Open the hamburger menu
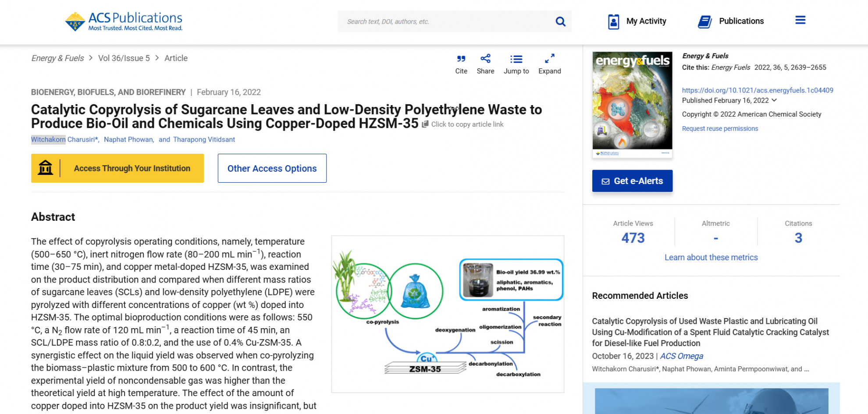This screenshot has width=868, height=414. click(800, 20)
